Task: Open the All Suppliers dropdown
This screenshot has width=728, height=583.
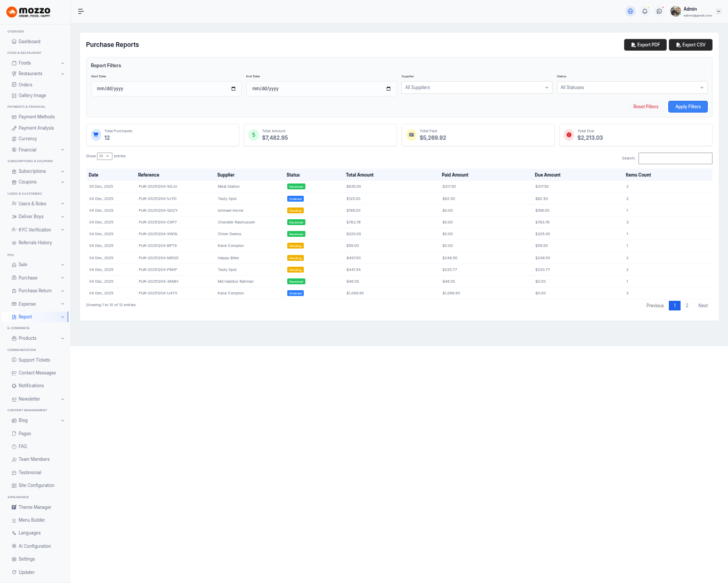Action: click(x=476, y=87)
